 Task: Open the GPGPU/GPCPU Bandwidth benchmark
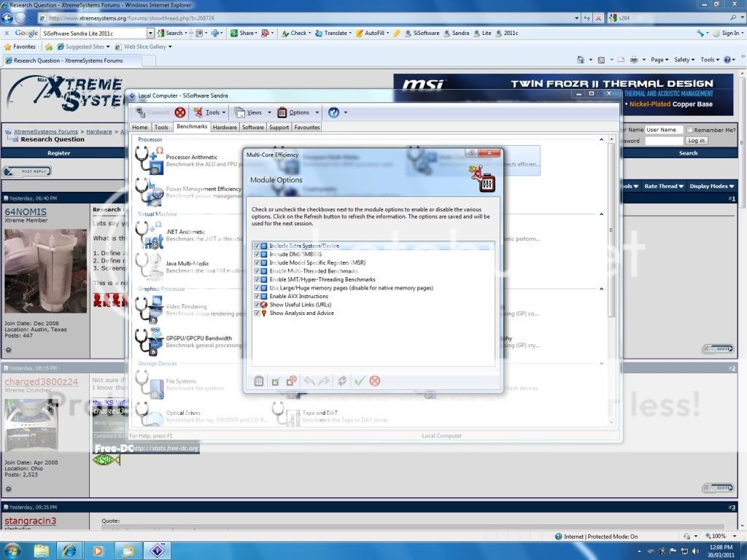coord(148,341)
